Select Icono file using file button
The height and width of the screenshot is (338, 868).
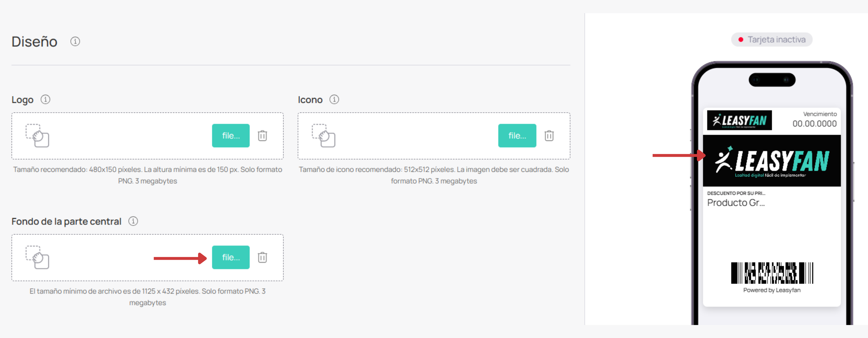pyautogui.click(x=517, y=136)
